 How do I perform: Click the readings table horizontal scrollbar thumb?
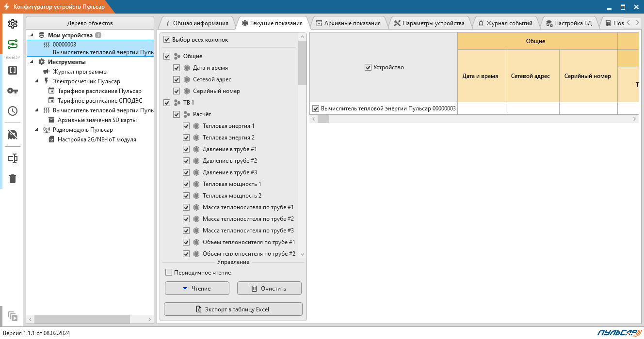click(x=323, y=119)
